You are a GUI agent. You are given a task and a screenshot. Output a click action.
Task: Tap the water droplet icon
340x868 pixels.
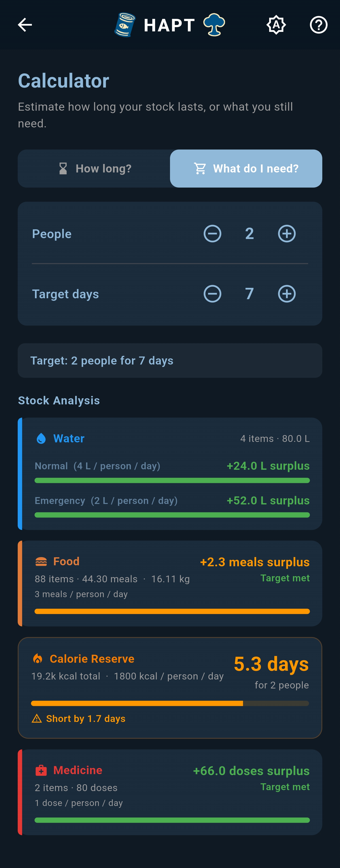pos(41,438)
